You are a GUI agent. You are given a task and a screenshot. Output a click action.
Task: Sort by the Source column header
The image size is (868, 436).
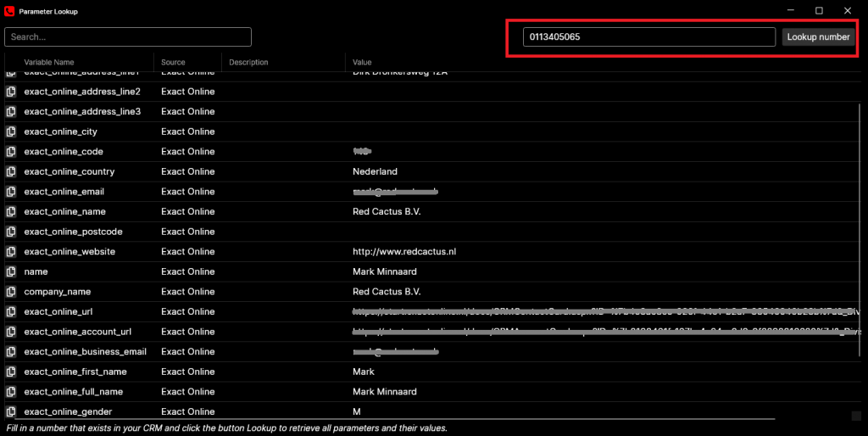[x=173, y=62]
